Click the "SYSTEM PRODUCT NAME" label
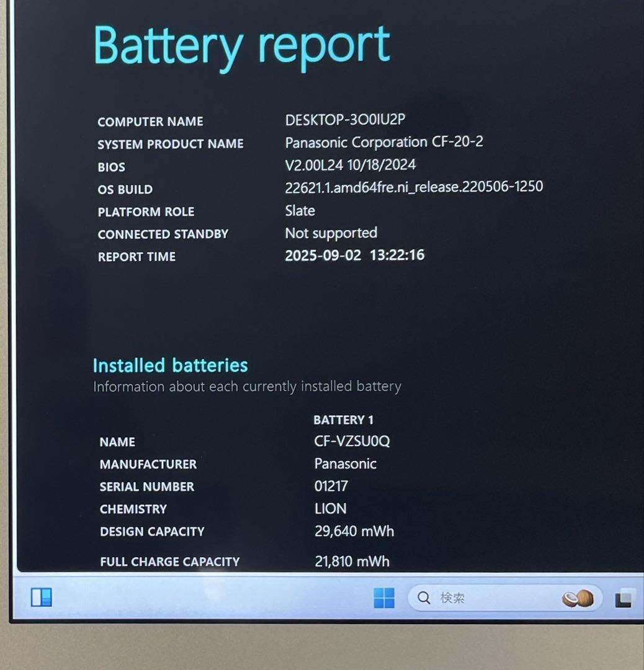Image resolution: width=644 pixels, height=670 pixels. tap(171, 144)
